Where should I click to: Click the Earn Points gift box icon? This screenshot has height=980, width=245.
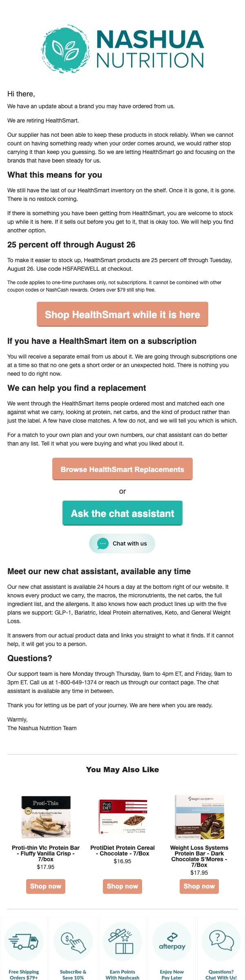click(x=122, y=942)
